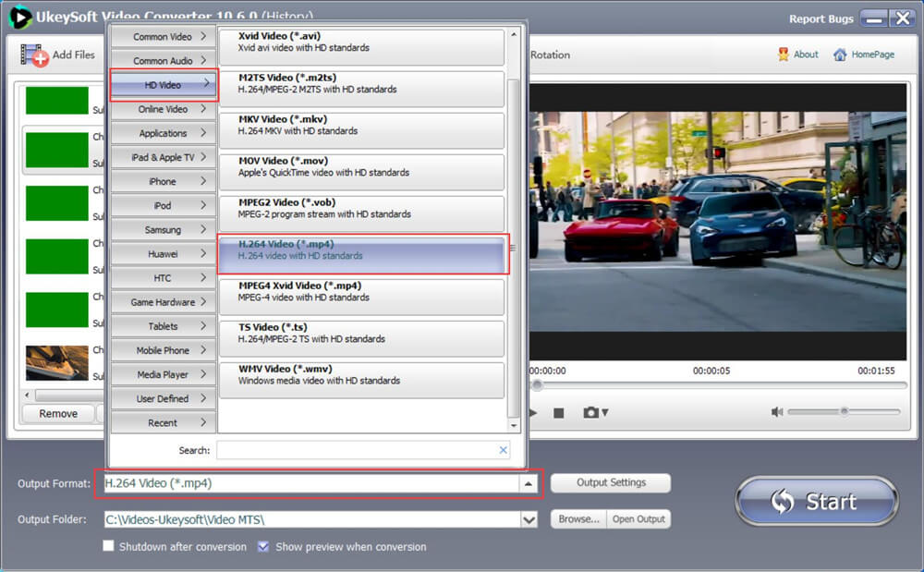Expand Game Hardware category

point(163,302)
